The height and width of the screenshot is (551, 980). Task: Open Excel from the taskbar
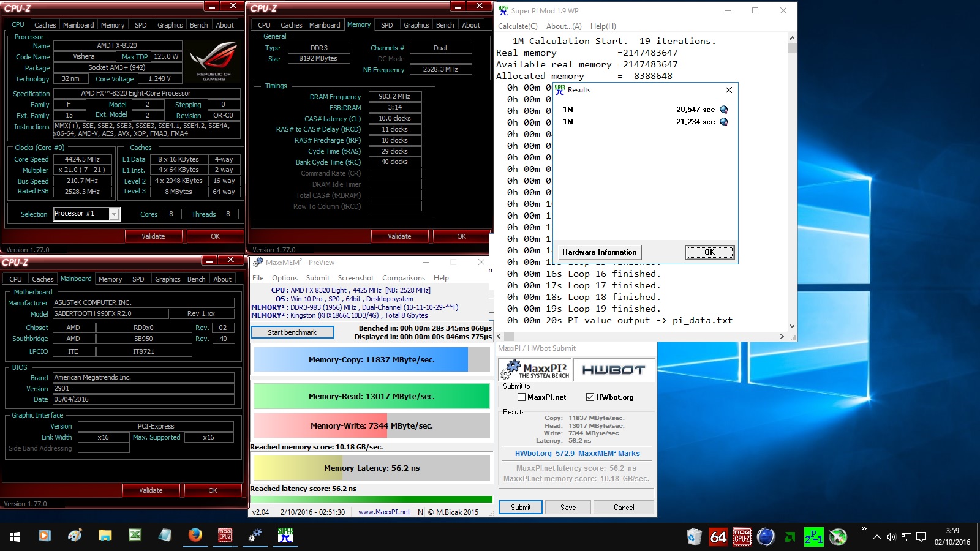[x=135, y=536]
